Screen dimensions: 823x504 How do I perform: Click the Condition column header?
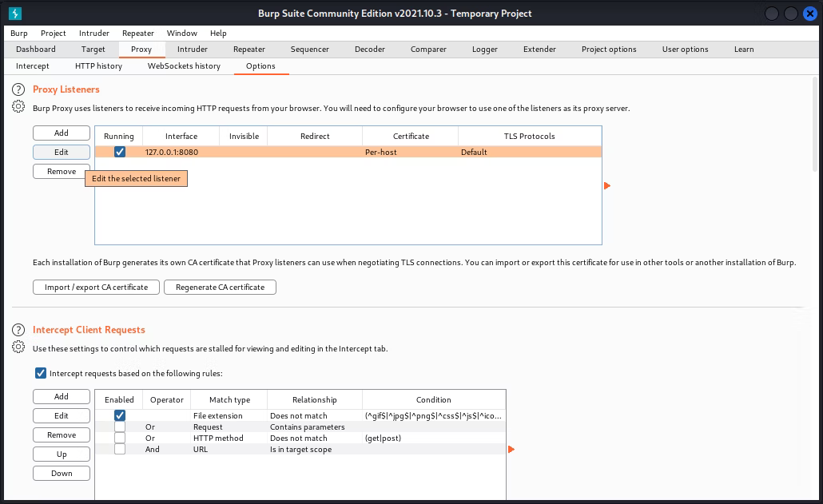[x=434, y=399]
